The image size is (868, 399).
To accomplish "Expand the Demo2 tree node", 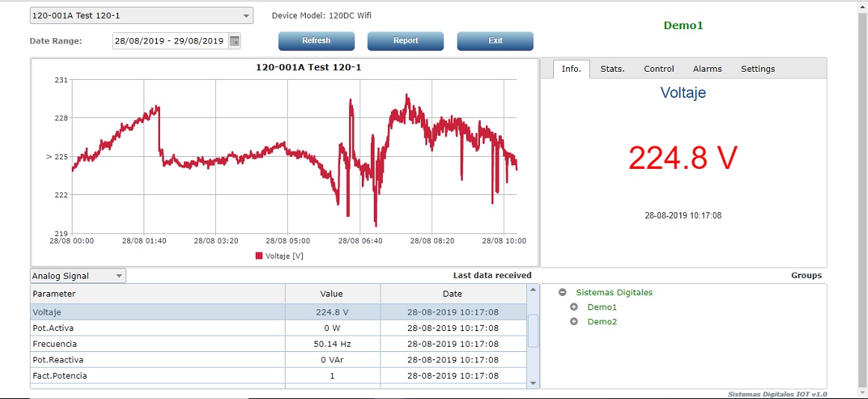I will [574, 322].
